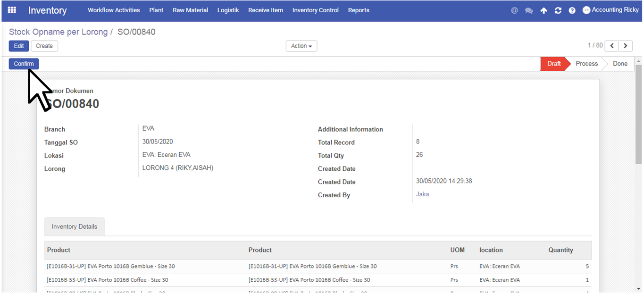Open the Raw Material menu
Image resolution: width=644 pixels, height=293 pixels.
[190, 10]
